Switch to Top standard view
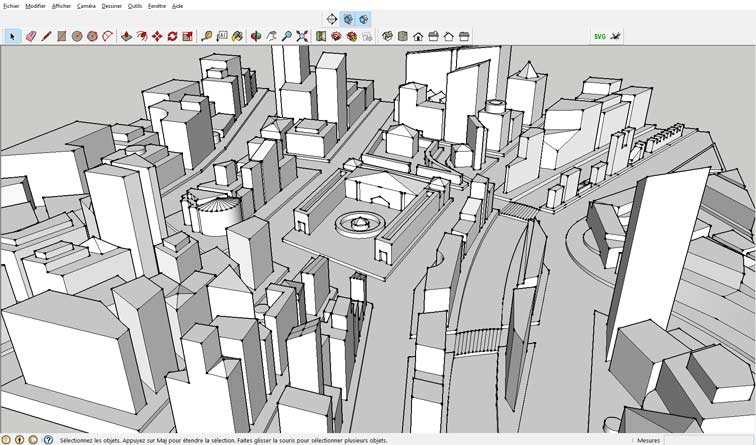The image size is (756, 445). (403, 36)
